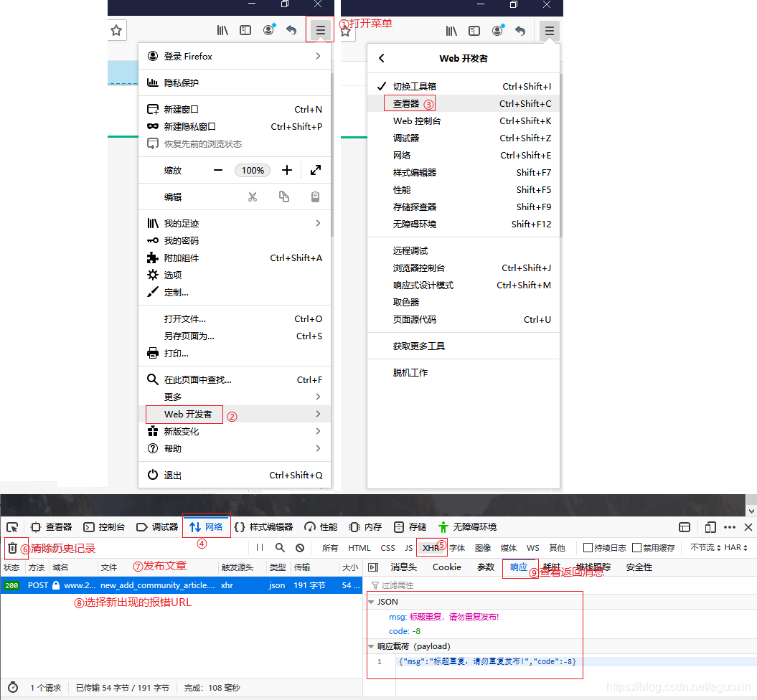This screenshot has width=757, height=700.
Task: Open 不节流 throttling dropdown
Action: click(705, 547)
